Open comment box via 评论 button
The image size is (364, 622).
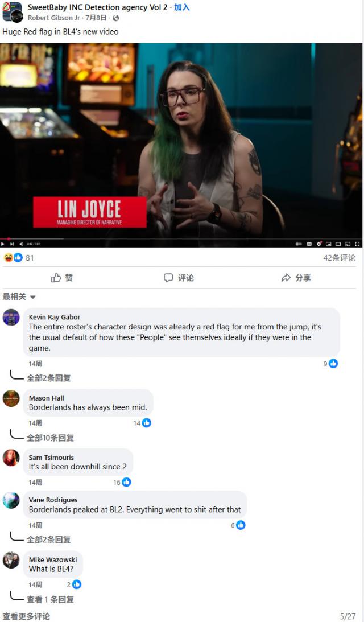(179, 278)
